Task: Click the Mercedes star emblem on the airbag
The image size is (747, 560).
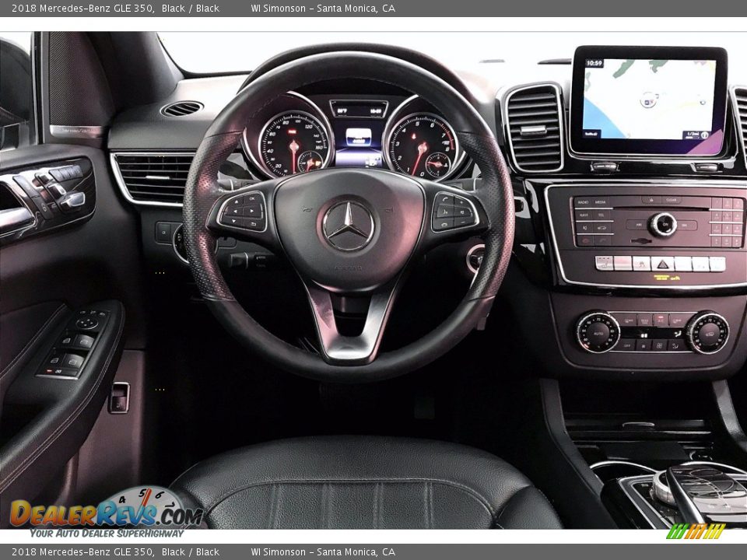Action: coord(349,226)
